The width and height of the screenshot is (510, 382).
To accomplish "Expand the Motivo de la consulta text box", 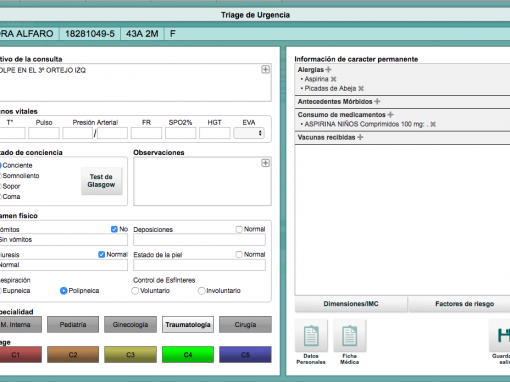I will click(265, 69).
